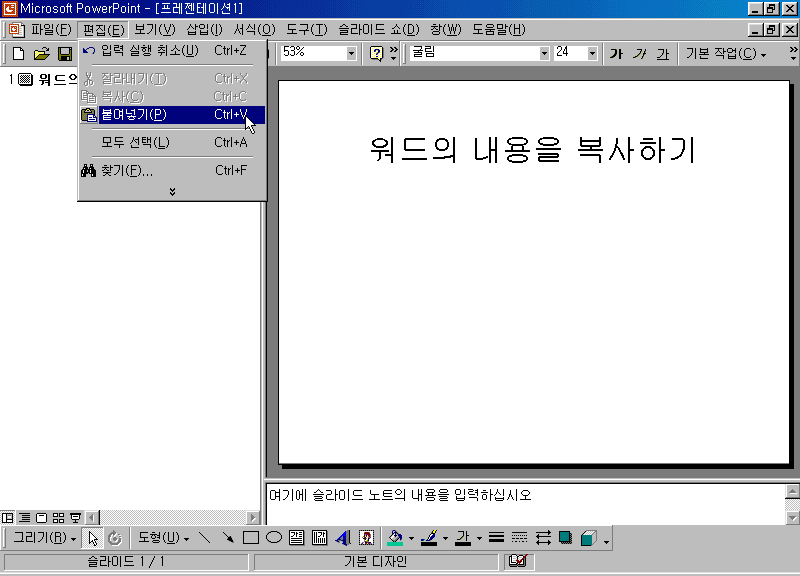Click the 기본 디자인 status bar entry
The width and height of the screenshot is (800, 576).
coord(376,561)
